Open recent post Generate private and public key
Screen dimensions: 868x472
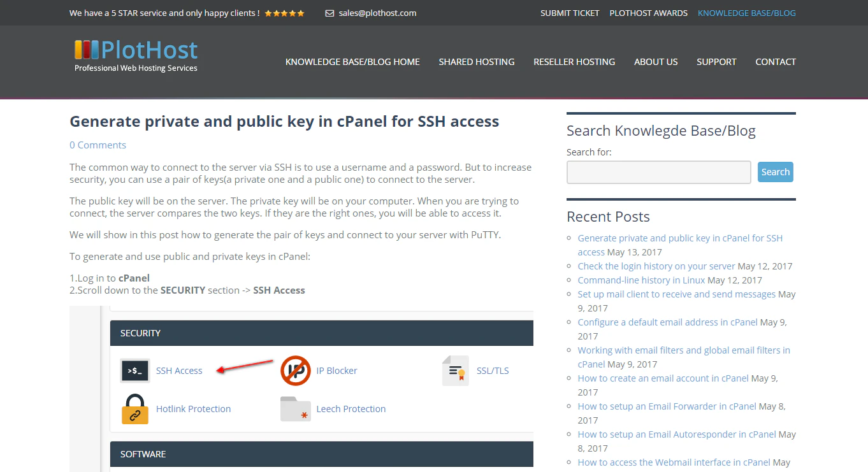[x=680, y=245]
